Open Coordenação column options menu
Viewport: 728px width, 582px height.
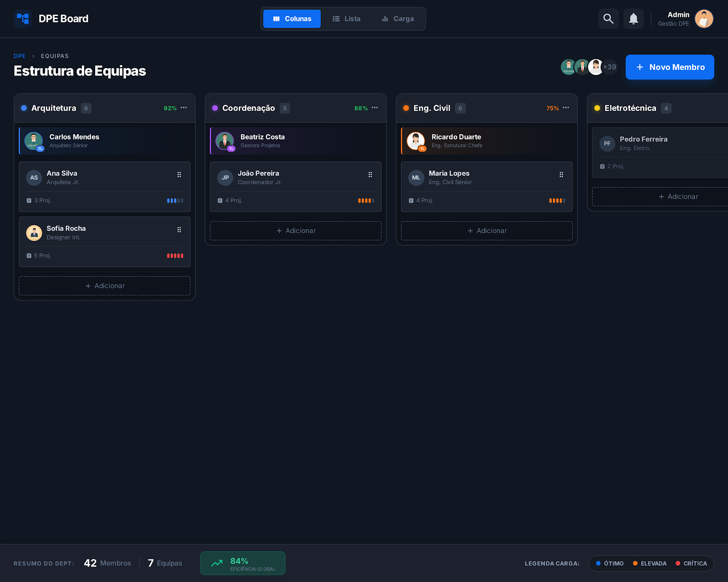click(x=375, y=108)
